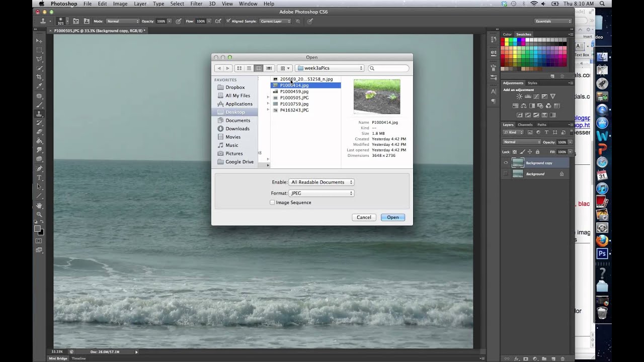Open collapsed Character panel icon

[494, 90]
